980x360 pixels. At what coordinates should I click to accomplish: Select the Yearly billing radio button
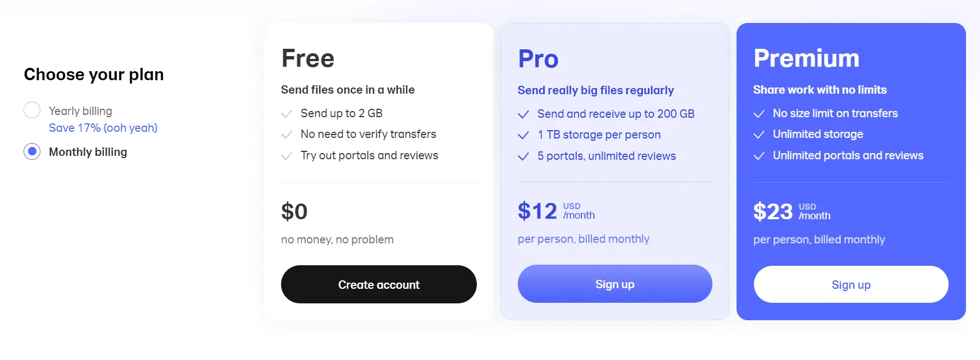32,110
